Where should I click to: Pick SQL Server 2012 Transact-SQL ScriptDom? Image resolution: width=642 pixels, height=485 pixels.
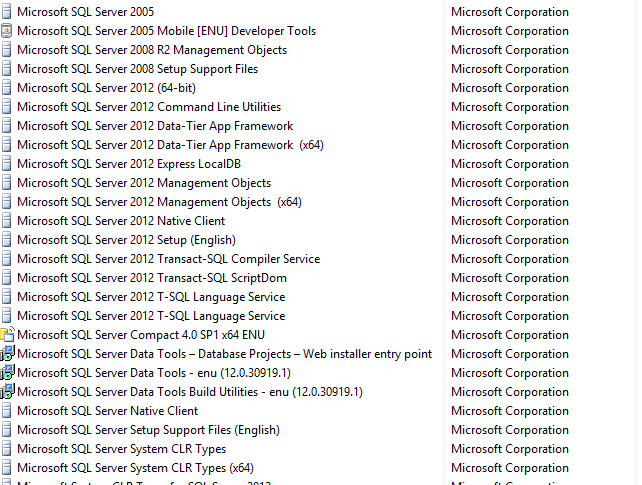pyautogui.click(x=152, y=278)
